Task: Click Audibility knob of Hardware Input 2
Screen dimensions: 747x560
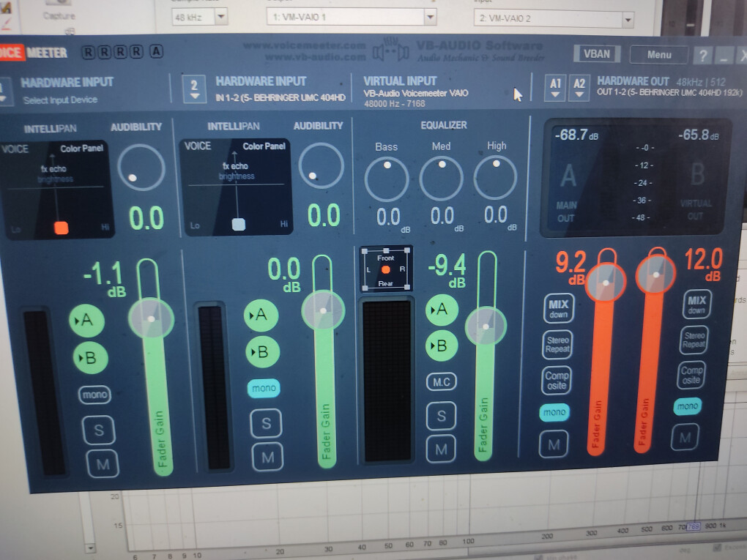Action: [x=321, y=165]
